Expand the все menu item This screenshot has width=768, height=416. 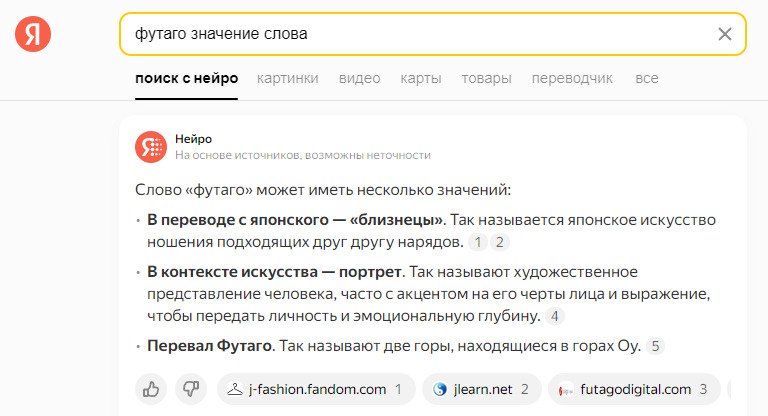click(646, 78)
